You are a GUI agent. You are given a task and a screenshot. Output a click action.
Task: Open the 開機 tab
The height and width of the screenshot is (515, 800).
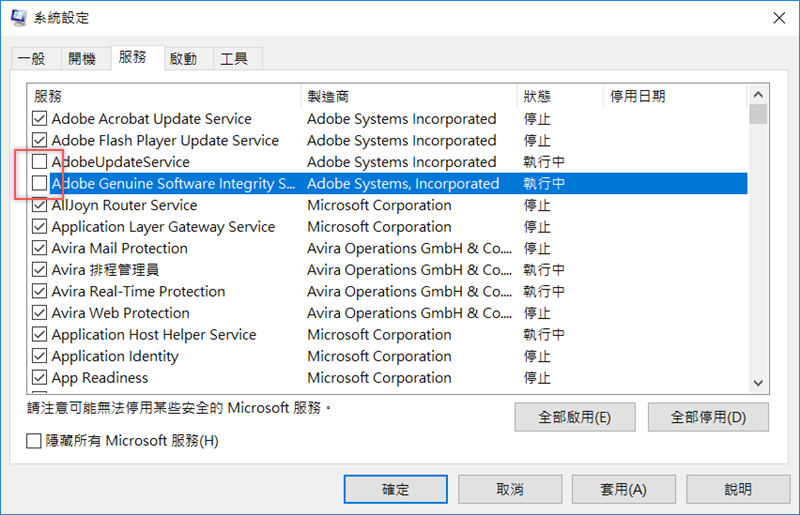(x=82, y=59)
